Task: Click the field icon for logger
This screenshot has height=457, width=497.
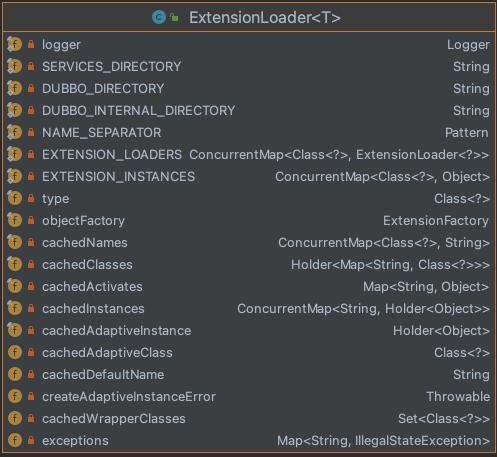Action: 14,44
